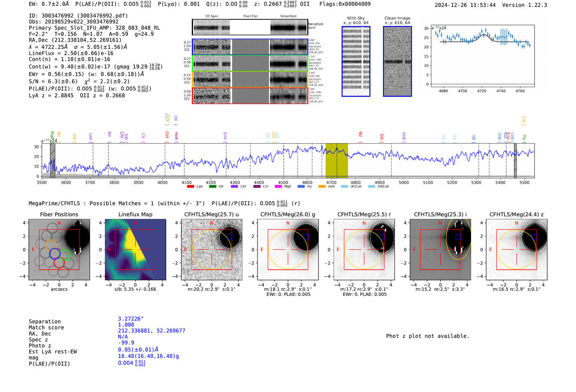Open the CFHTLS/Meg(25.5) r cutout
Viewport: 576px width, 392px height.
point(364,250)
